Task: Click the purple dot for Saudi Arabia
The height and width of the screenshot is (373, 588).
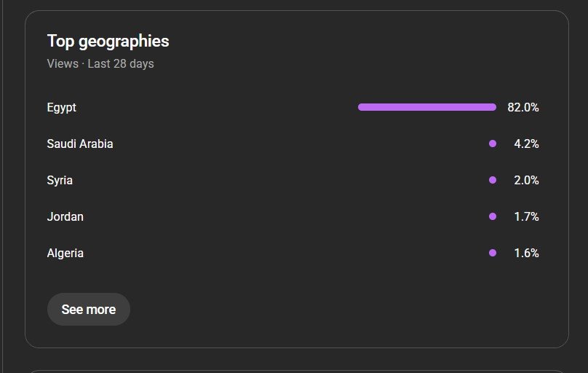Action: click(x=493, y=144)
